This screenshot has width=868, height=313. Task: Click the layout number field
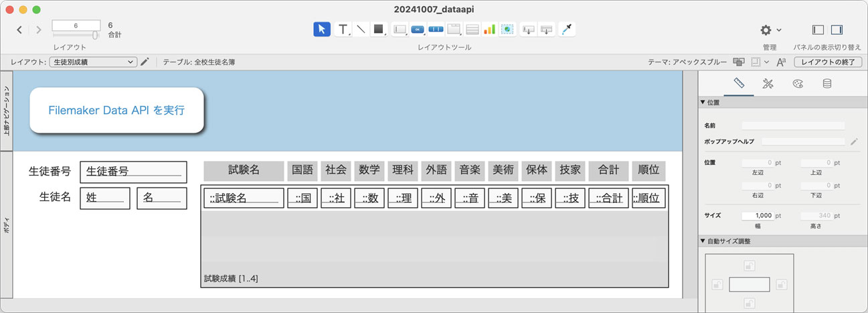pyautogui.click(x=75, y=25)
